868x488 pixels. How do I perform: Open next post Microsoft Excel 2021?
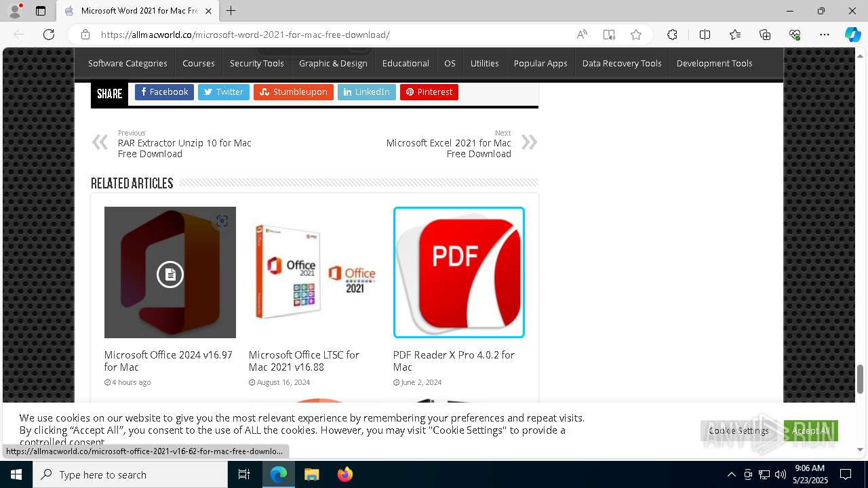coord(449,148)
